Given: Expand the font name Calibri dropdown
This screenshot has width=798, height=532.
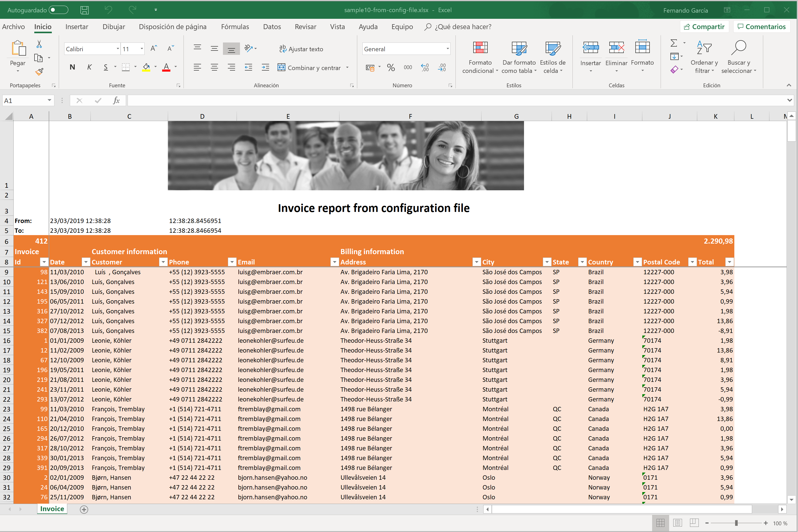Looking at the screenshot, I should point(118,49).
